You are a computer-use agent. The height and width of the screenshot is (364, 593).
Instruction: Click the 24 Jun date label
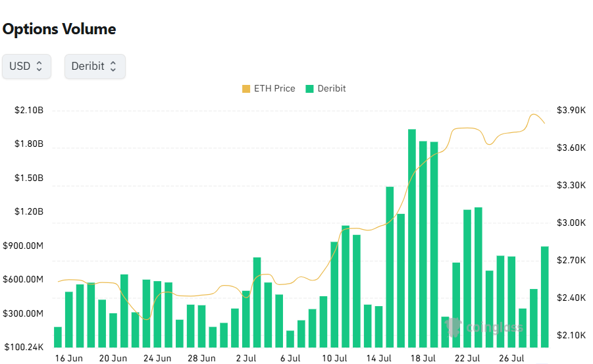157,358
